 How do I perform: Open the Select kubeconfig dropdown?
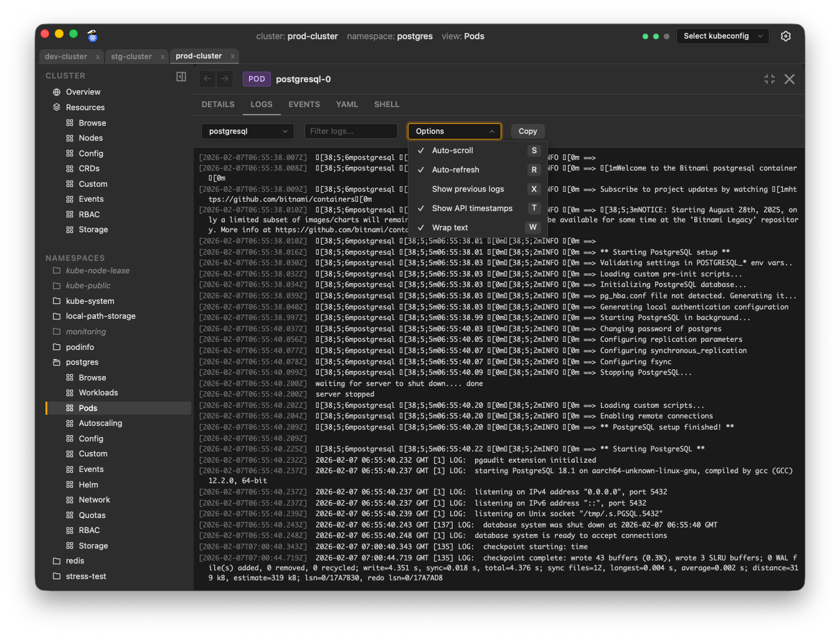(722, 36)
